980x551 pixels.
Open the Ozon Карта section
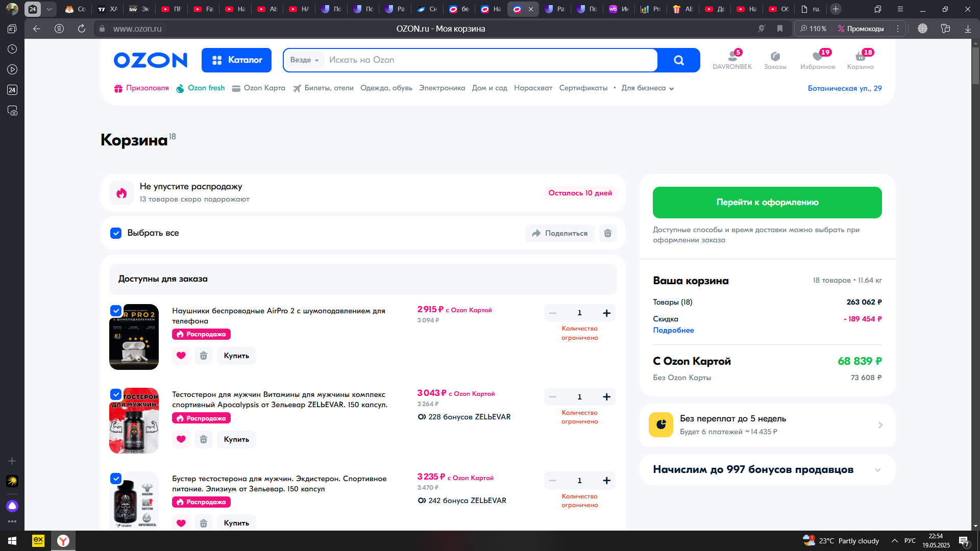259,88
